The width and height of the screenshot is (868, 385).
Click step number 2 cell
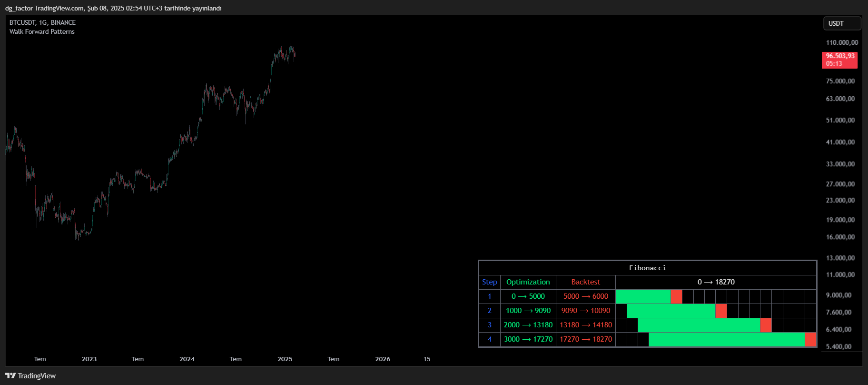tap(489, 311)
